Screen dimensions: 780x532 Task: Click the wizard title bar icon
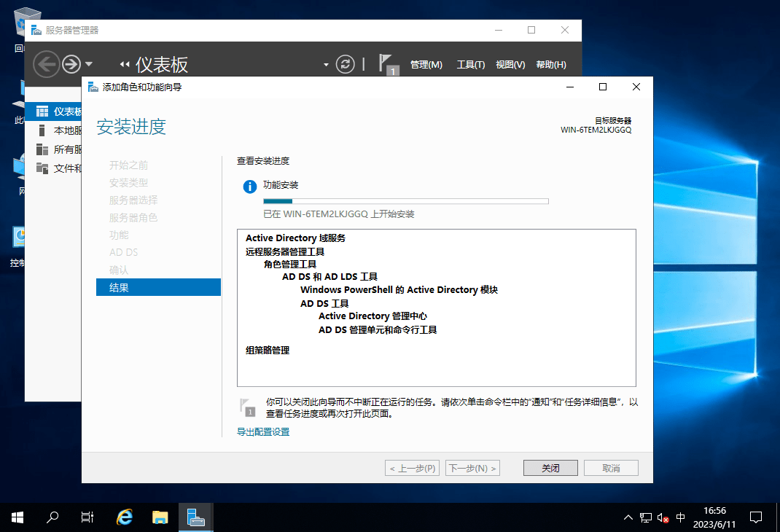click(93, 87)
